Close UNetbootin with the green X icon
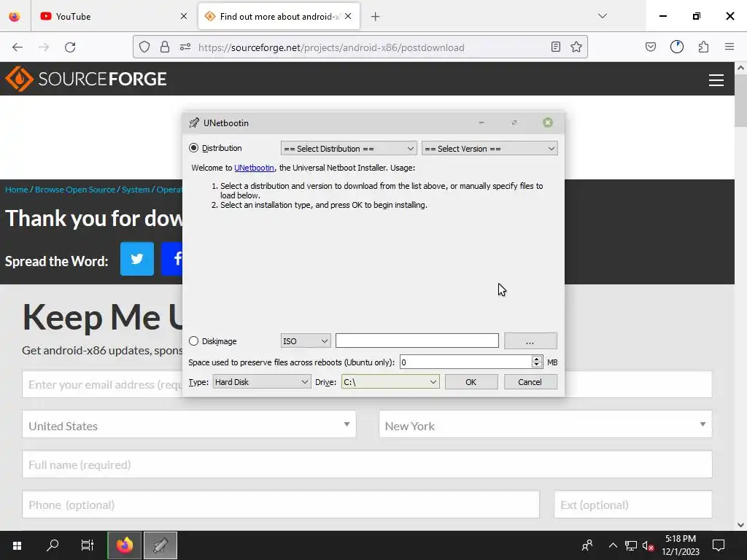The width and height of the screenshot is (747, 560). pos(548,122)
